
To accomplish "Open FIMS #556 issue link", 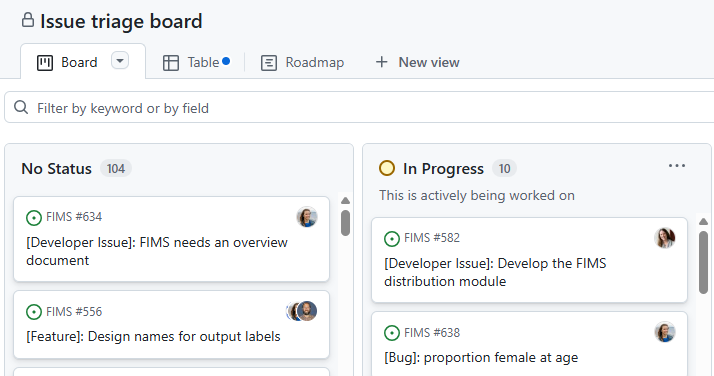I will point(74,312).
